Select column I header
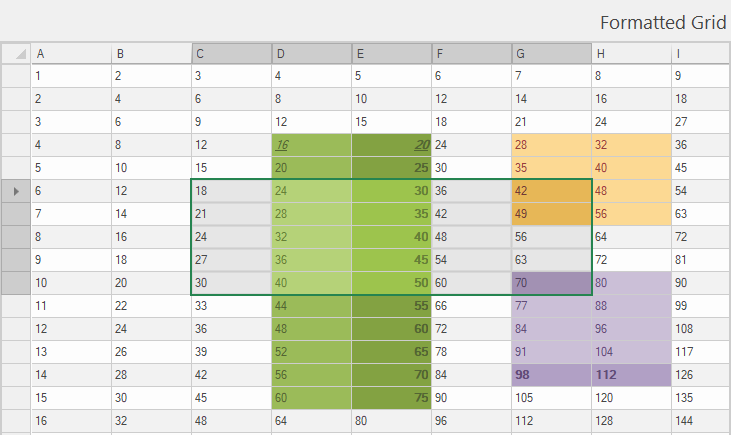 point(700,53)
